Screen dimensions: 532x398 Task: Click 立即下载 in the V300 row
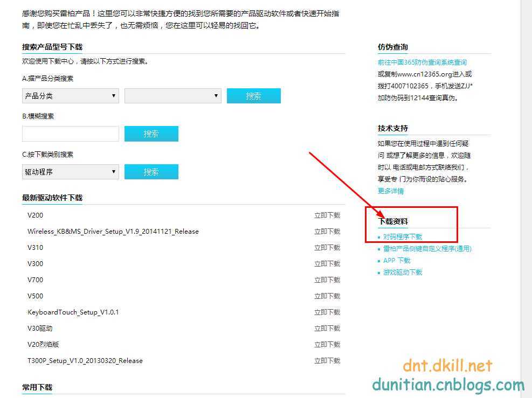pos(327,264)
